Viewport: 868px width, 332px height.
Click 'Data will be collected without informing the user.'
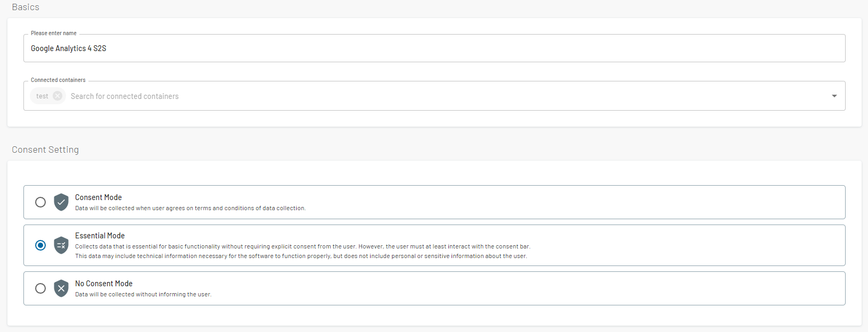coord(143,294)
